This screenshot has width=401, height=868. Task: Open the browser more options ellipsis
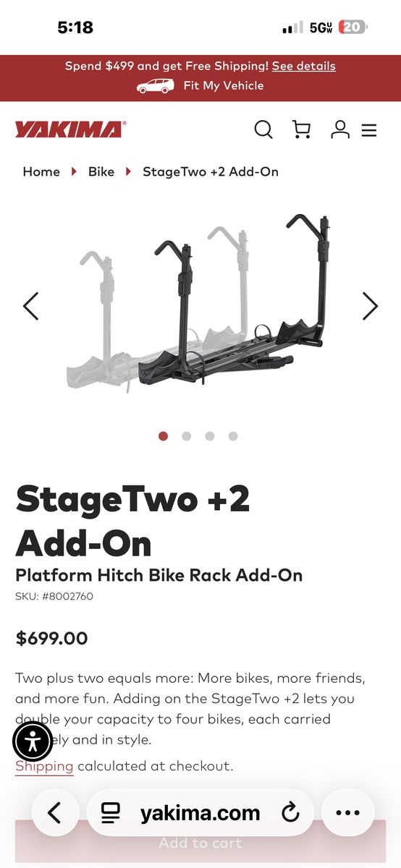pos(348,813)
